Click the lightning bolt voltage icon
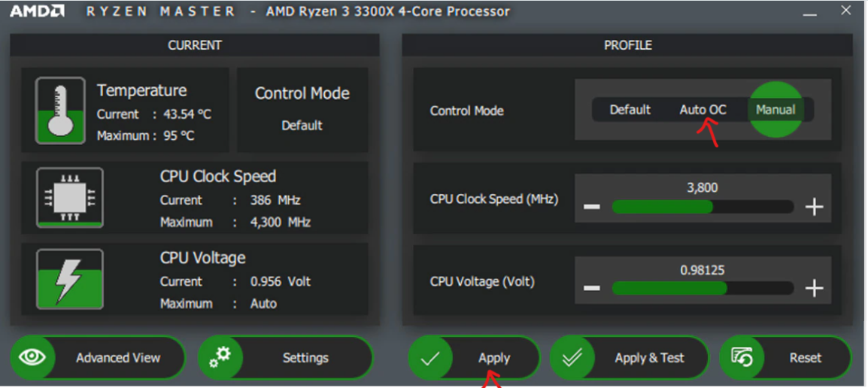 click(70, 279)
